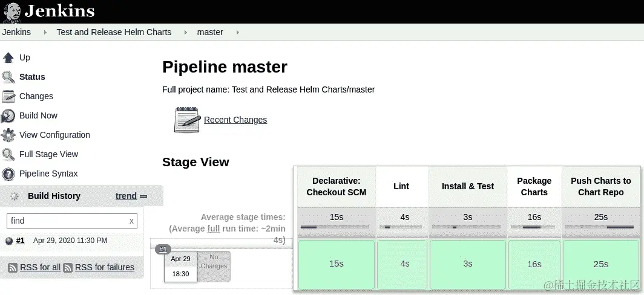Click the Full Stage View magnifier icon
Viewport: 644px width, 295px height.
coord(8,154)
